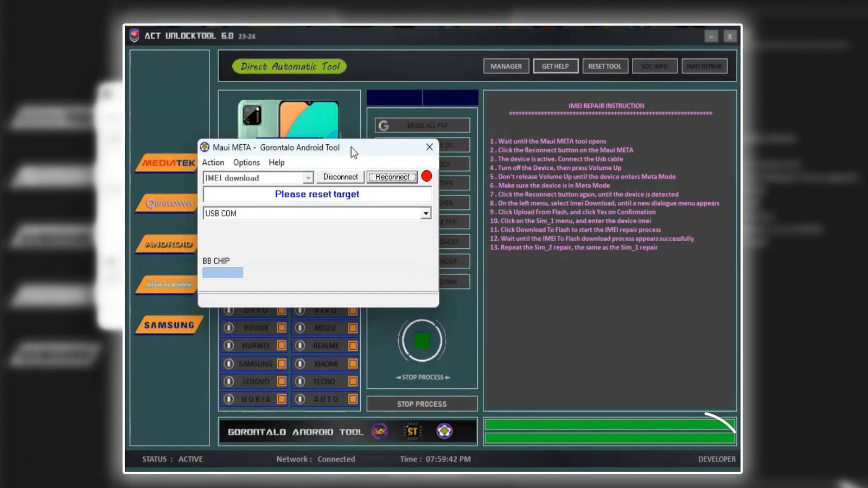Check the SAMSUNG brand checkbox

pyautogui.click(x=281, y=363)
